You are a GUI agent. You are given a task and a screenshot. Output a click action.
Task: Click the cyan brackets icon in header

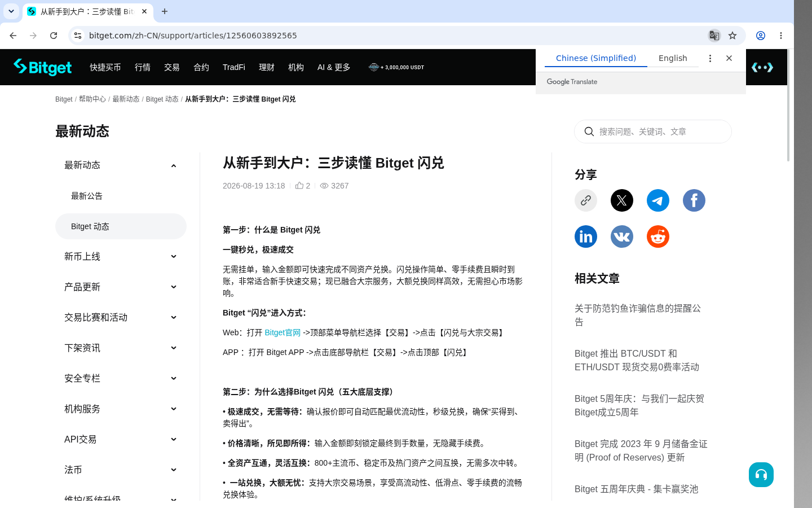coord(762,67)
